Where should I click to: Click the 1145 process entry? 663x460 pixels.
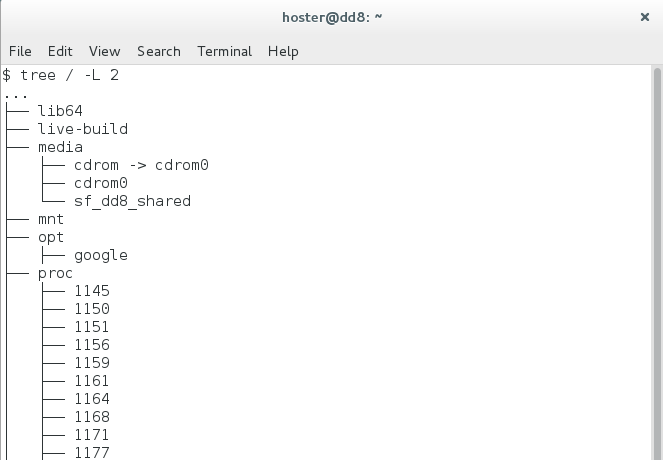point(92,291)
